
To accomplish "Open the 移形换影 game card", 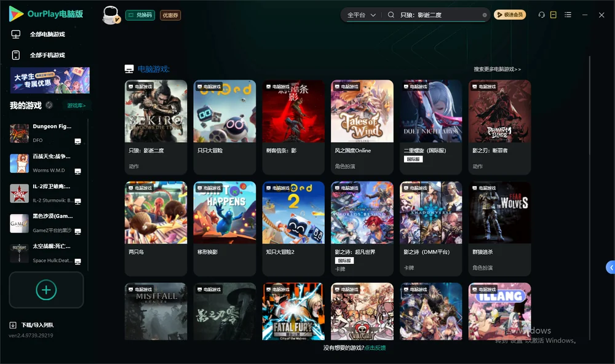I will pyautogui.click(x=224, y=229).
